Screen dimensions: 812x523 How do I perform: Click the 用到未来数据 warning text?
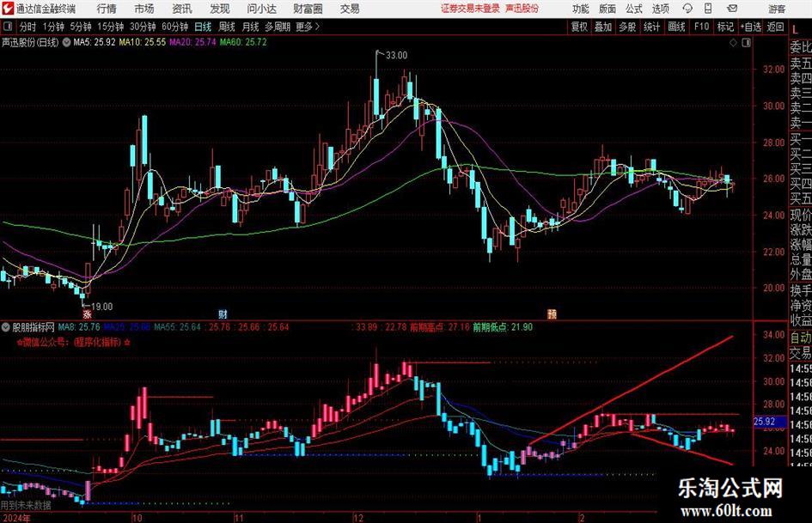26,505
